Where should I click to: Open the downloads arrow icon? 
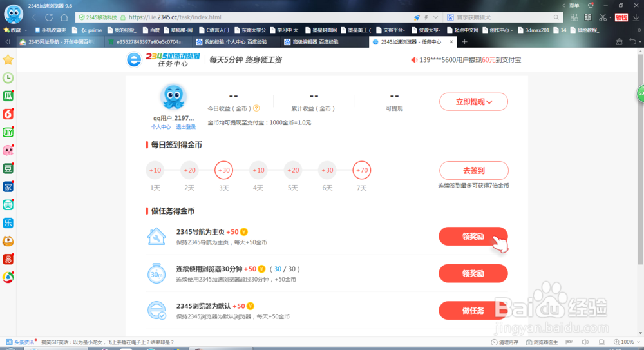coord(636,17)
